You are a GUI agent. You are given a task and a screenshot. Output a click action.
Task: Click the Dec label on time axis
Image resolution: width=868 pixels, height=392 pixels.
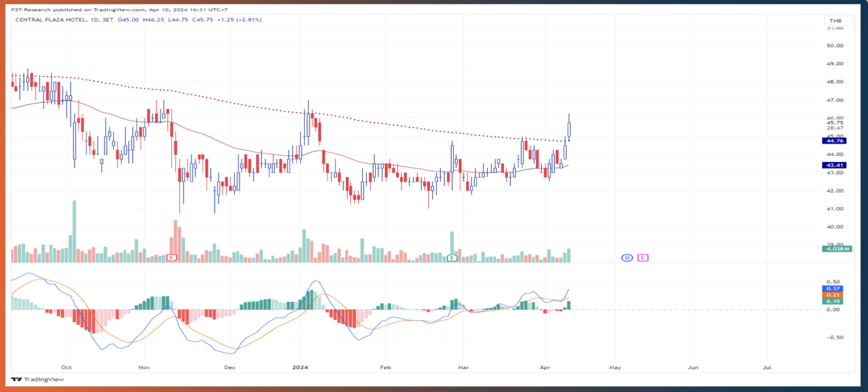pos(229,368)
